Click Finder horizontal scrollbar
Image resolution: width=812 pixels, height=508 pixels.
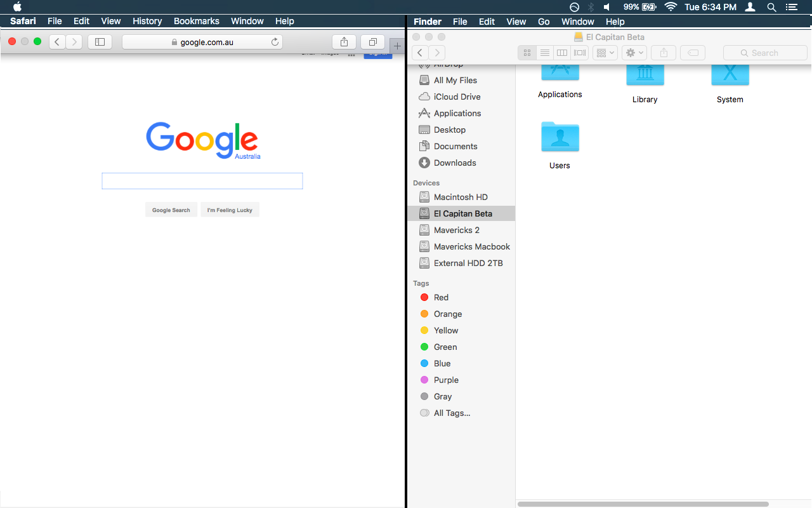643,504
